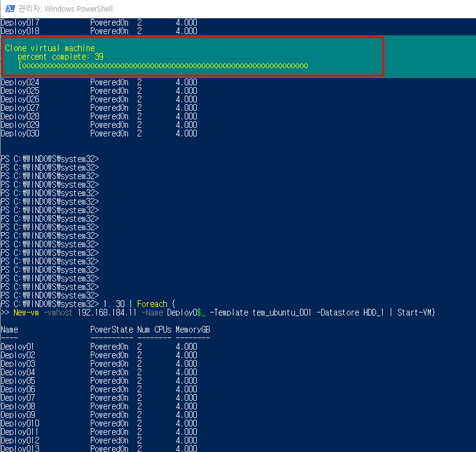Image resolution: width=476 pixels, height=452 pixels.
Task: Click the Deploy012 row name
Action: [20, 440]
